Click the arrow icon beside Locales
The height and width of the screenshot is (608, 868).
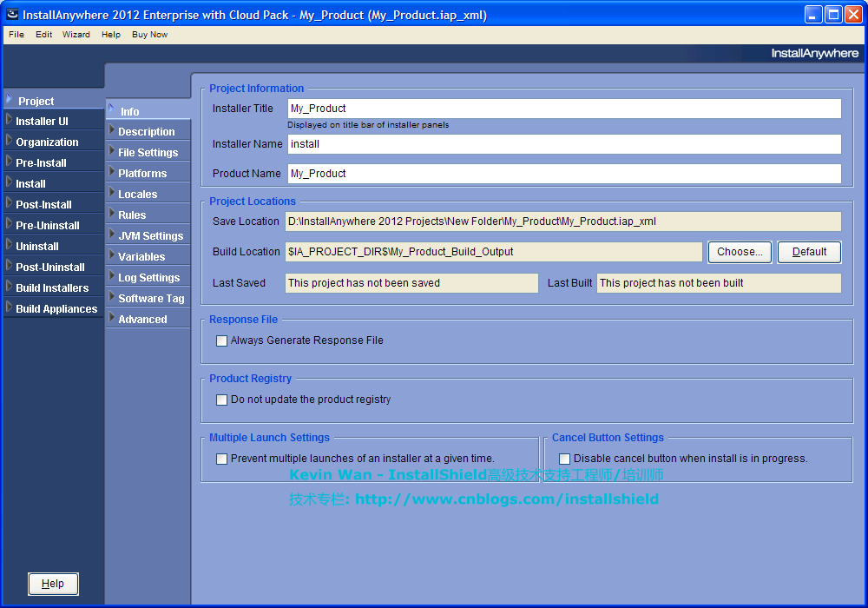click(111, 193)
